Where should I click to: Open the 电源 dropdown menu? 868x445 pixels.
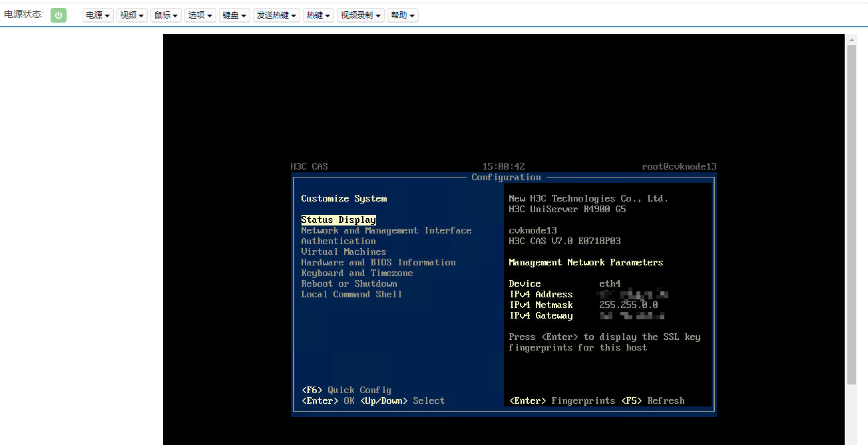tap(99, 15)
